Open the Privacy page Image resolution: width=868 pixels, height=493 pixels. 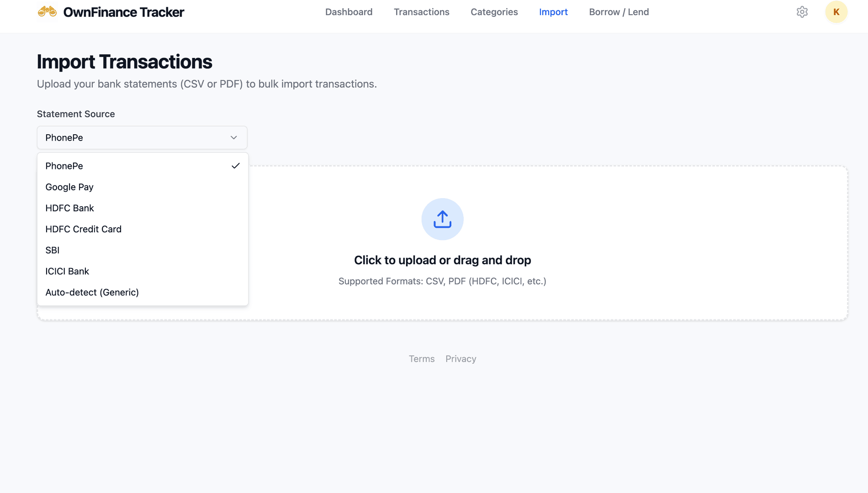point(460,359)
